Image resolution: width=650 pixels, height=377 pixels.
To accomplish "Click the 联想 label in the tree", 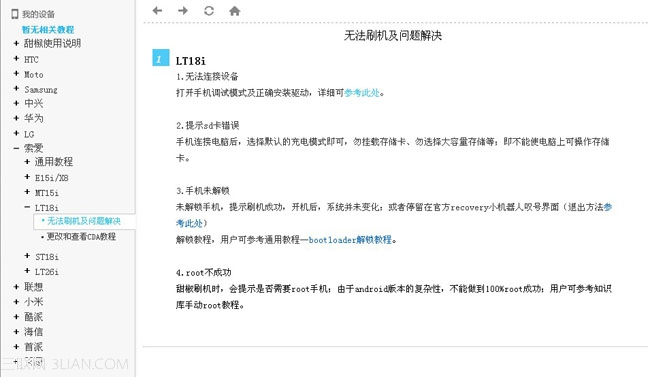I will tap(34, 287).
